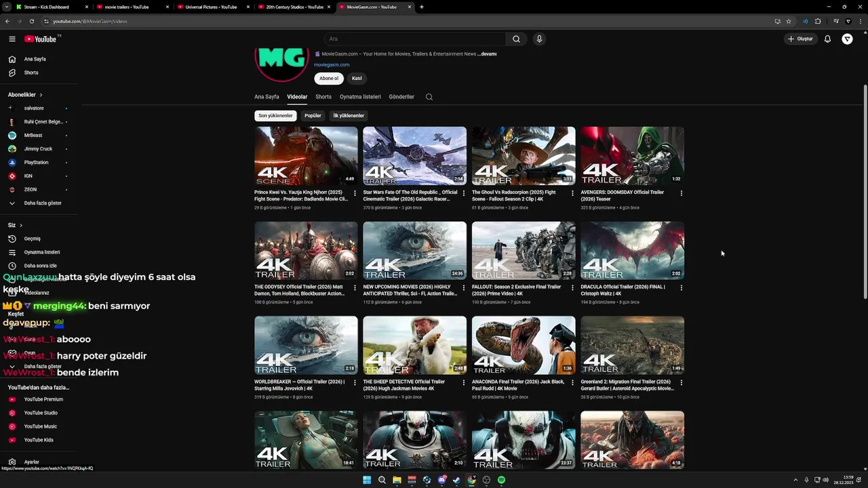Click the YouTube Ara search field
The image size is (868, 488).
414,39
